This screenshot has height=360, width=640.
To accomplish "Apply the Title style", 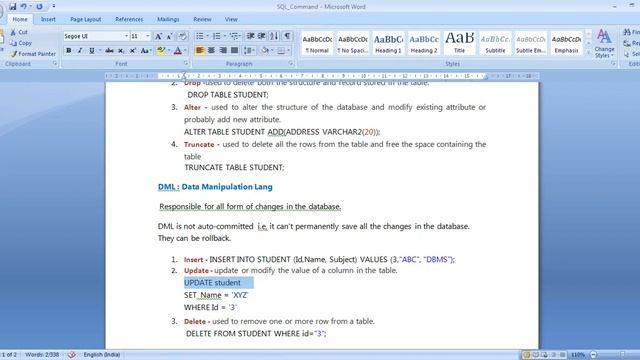I will (460, 44).
